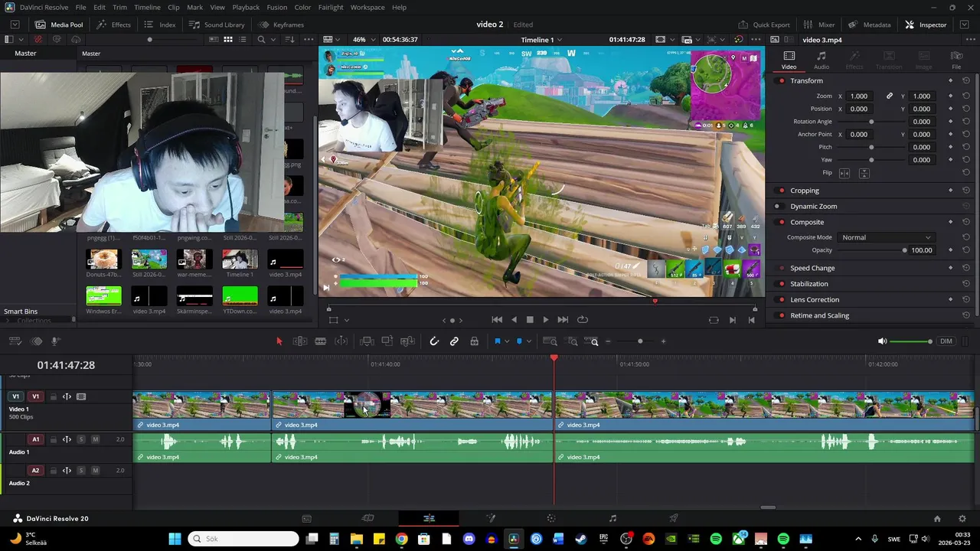This screenshot has width=980, height=551.
Task: Add a blue marker at playhead
Action: (519, 341)
